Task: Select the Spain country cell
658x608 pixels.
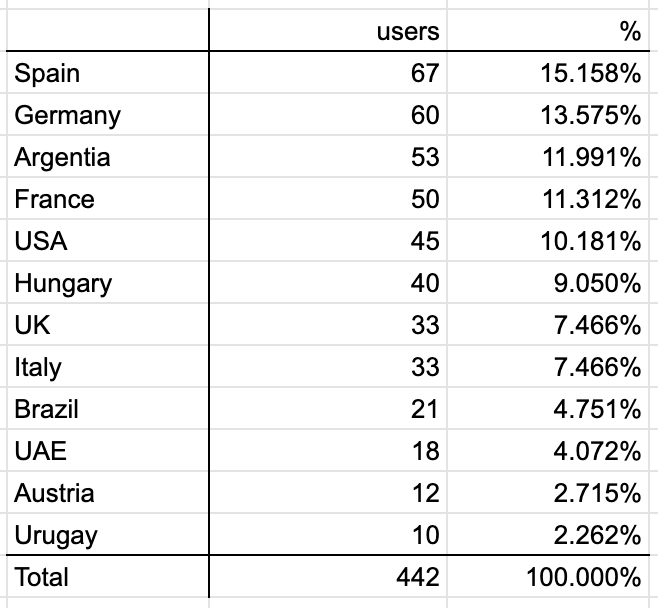Action: pos(108,73)
